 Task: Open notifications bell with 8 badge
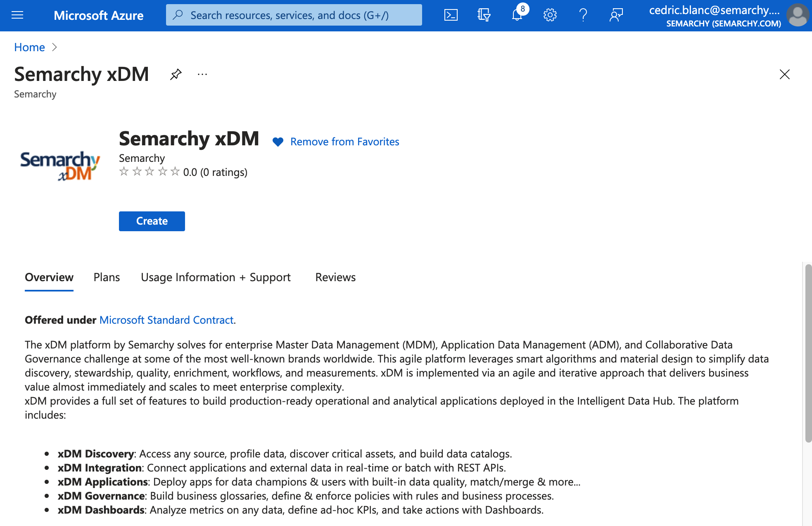517,15
